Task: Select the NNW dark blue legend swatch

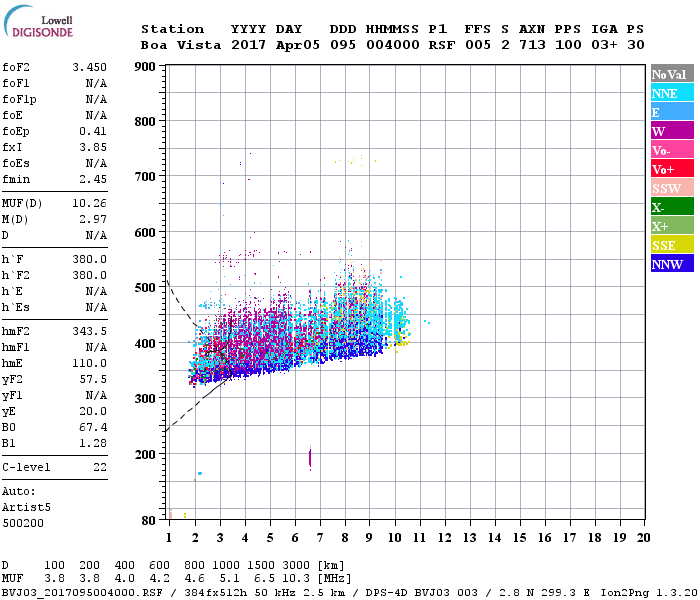Action: coord(672,264)
